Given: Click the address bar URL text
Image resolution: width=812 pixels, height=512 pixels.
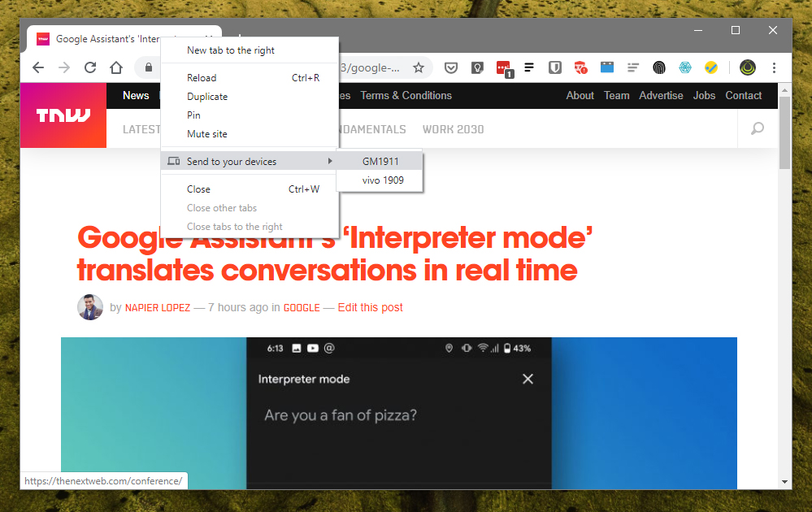Looking at the screenshot, I should (371, 67).
